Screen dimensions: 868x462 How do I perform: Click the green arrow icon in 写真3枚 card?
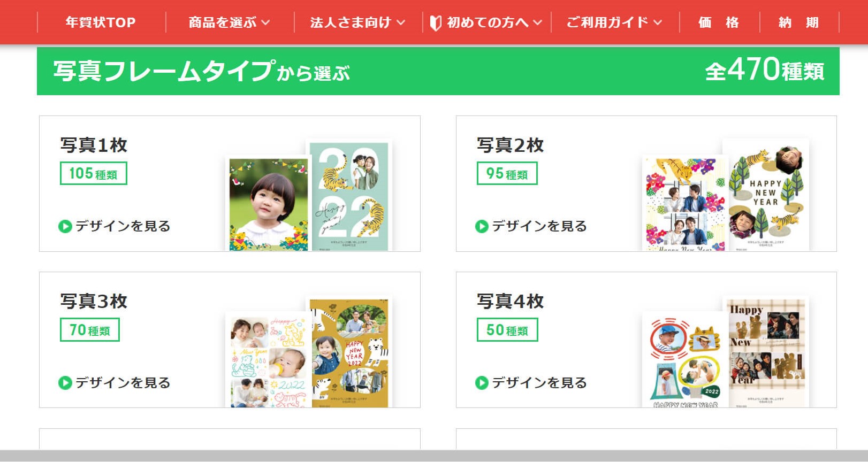point(65,383)
